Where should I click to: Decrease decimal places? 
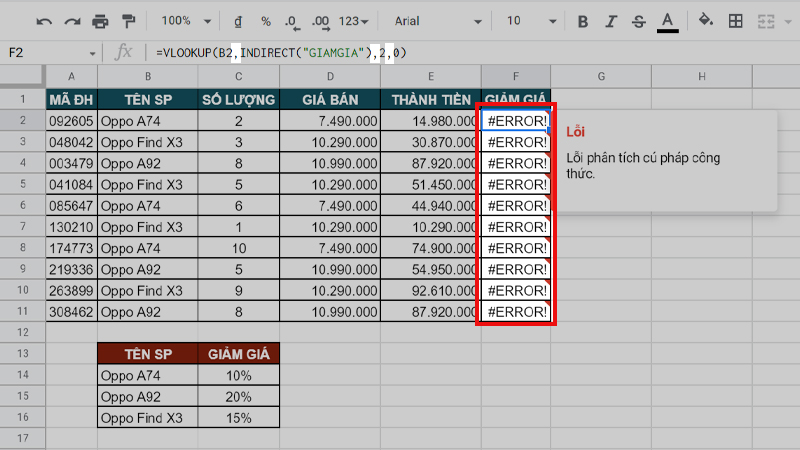coord(292,22)
